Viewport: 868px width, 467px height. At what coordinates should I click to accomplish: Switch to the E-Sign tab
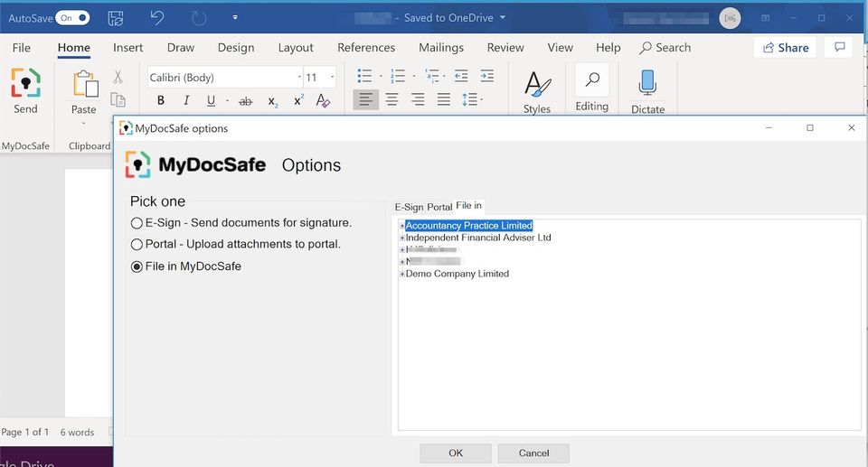409,207
